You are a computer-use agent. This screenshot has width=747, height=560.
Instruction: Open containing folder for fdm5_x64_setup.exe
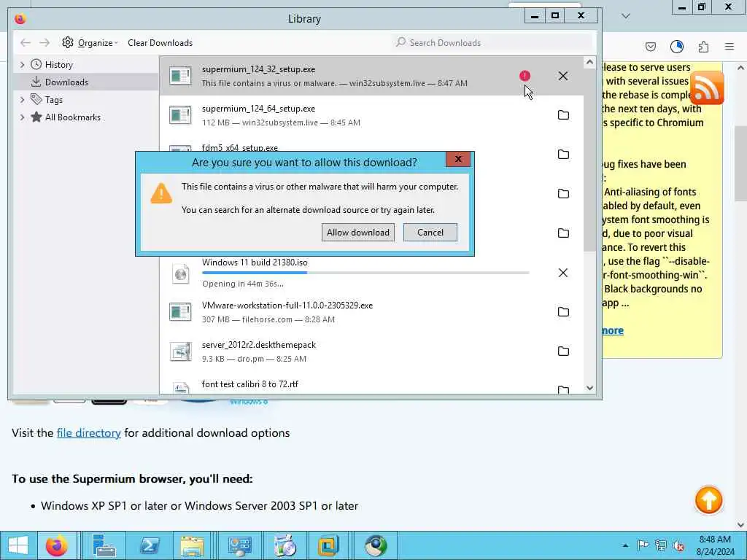pos(563,155)
